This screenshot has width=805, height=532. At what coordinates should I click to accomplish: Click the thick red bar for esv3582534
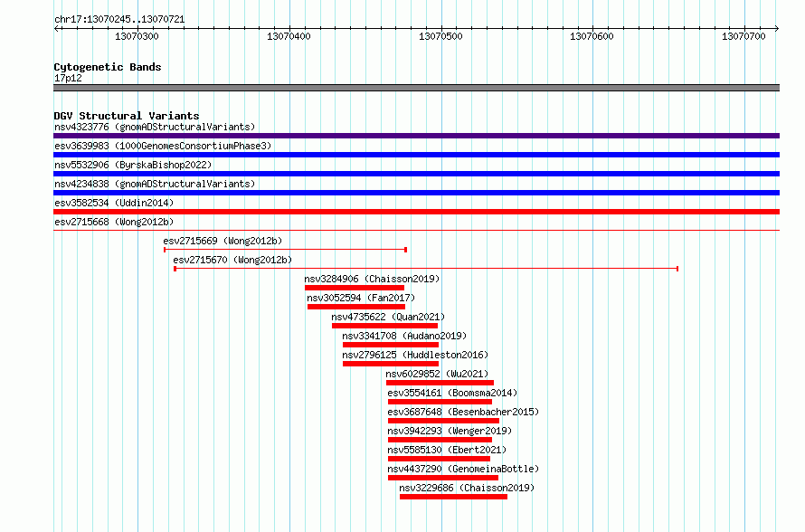tap(416, 212)
